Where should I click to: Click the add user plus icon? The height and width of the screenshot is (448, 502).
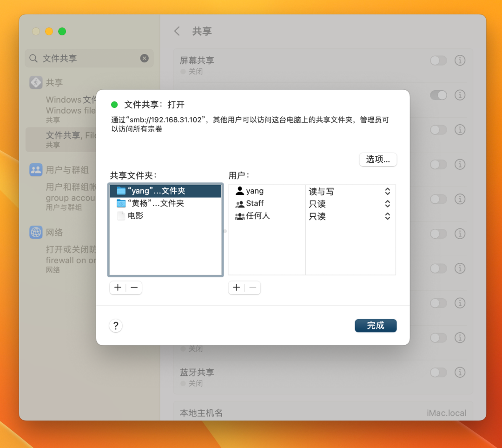(x=236, y=288)
